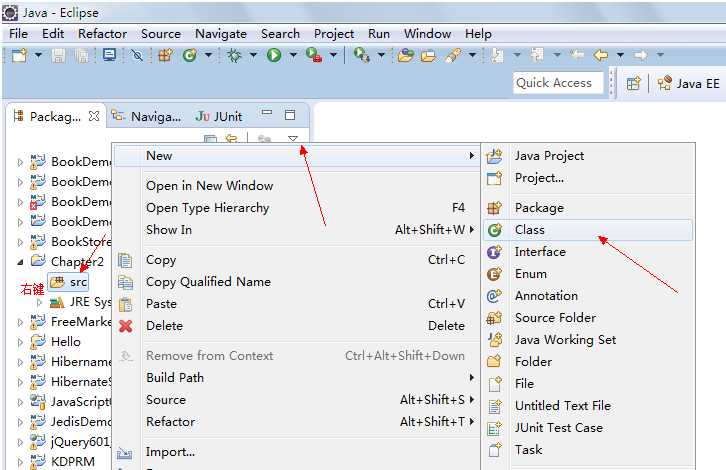Choose Copy Qualified Name
Screen dimensions: 726x470
coord(296,282)
